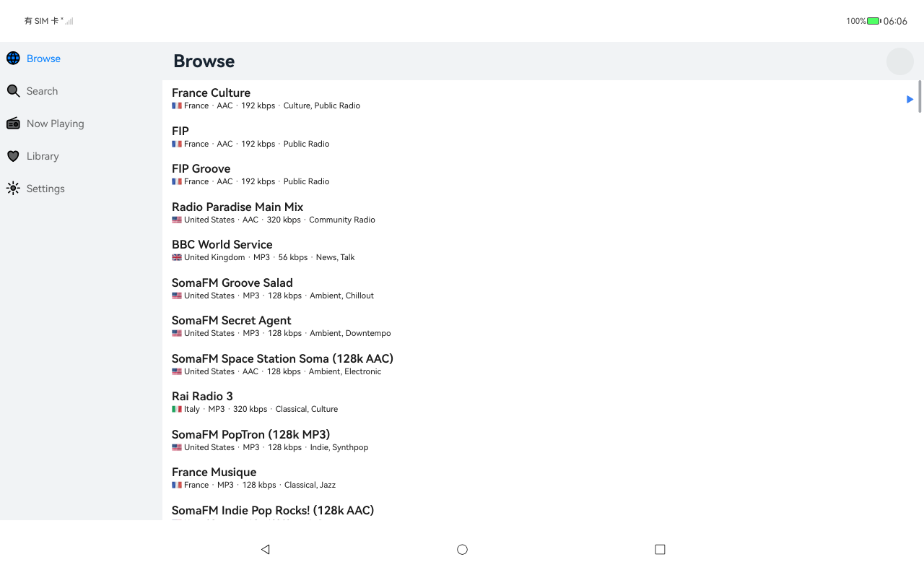Tap the Android back navigation button
Image resolution: width=924 pixels, height=578 pixels.
pos(265,549)
